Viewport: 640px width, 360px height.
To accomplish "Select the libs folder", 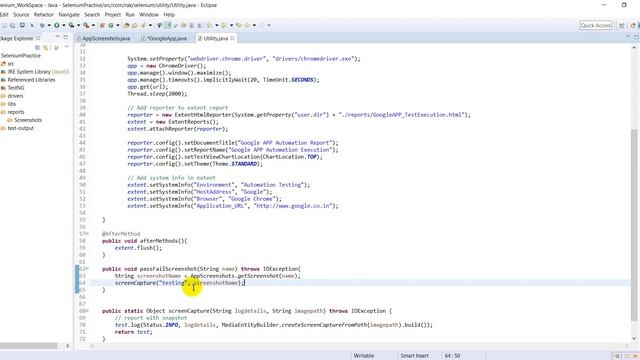I will (x=9, y=104).
